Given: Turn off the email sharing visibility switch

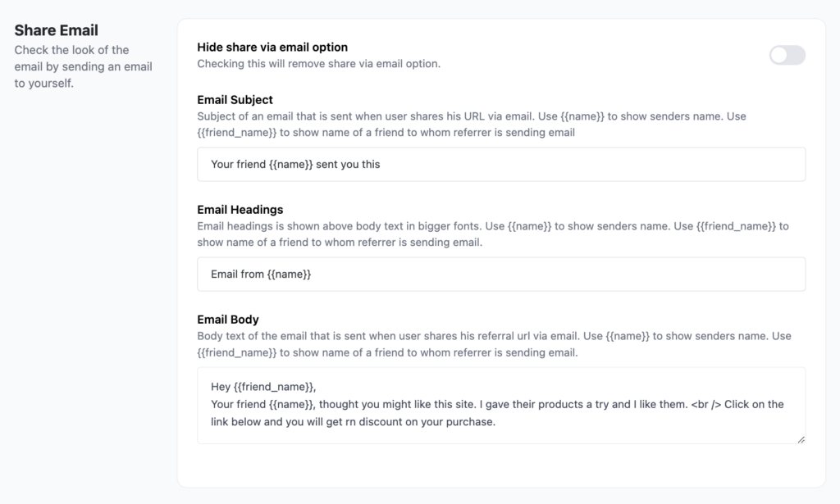Looking at the screenshot, I should pyautogui.click(x=786, y=54).
